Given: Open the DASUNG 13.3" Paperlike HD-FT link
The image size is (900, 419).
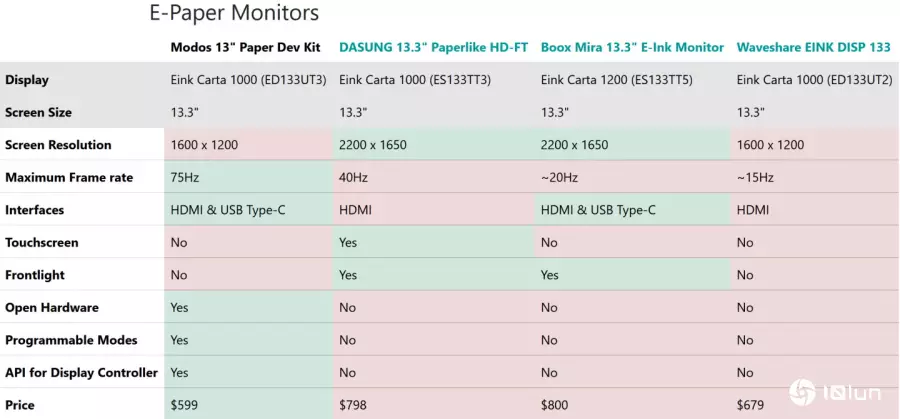Looking at the screenshot, I should (433, 47).
